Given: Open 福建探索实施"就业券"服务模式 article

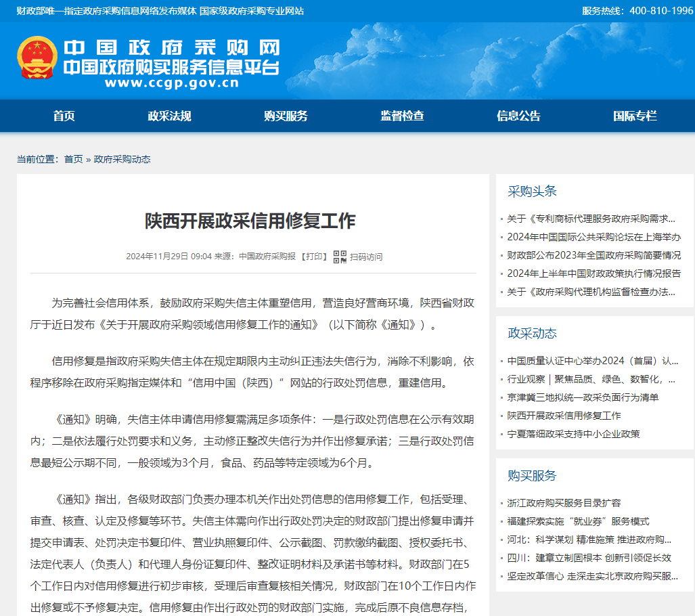Looking at the screenshot, I should click(x=578, y=521).
